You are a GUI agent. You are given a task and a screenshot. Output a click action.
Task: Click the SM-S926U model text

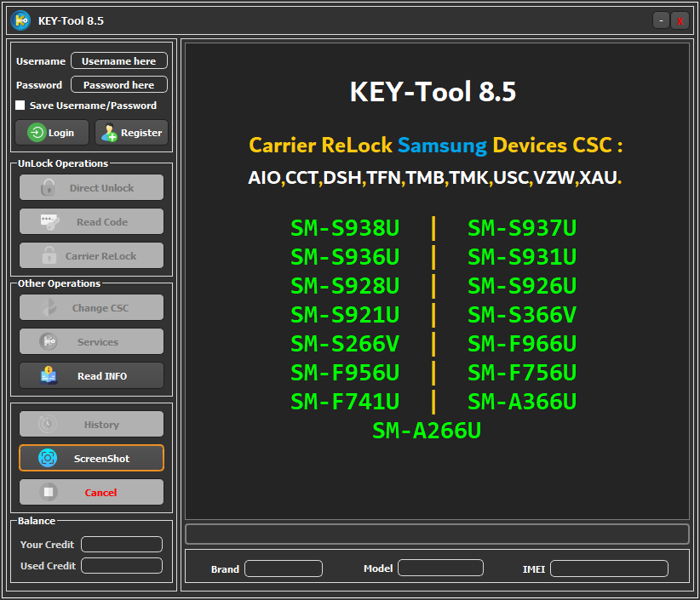pos(522,286)
